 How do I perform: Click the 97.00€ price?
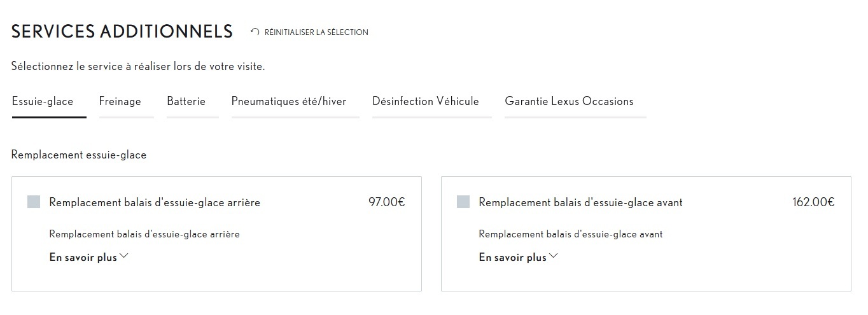click(387, 203)
